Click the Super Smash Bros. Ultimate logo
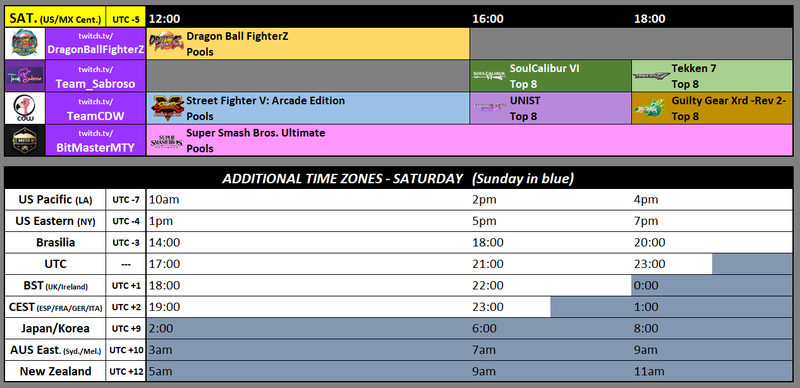 point(166,141)
